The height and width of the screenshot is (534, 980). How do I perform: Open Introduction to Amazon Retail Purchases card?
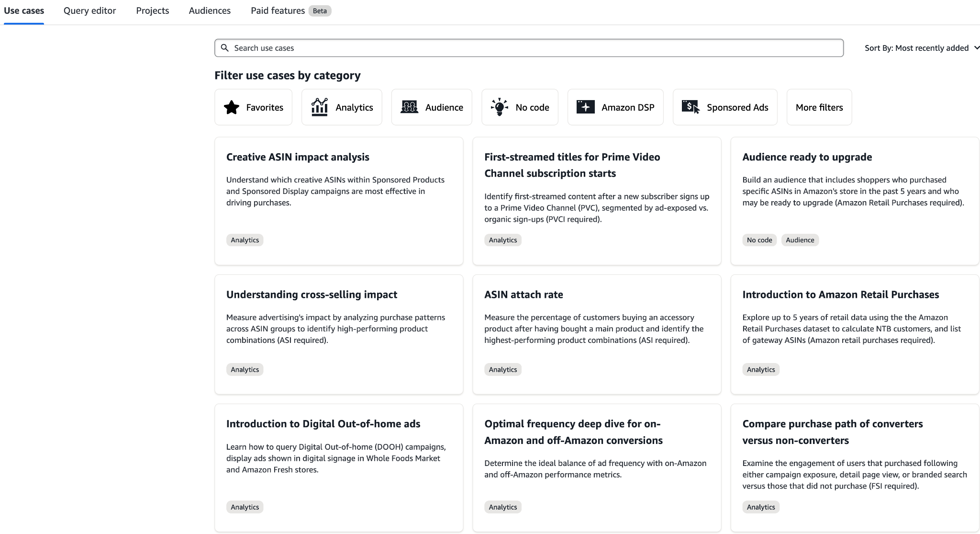click(x=840, y=295)
